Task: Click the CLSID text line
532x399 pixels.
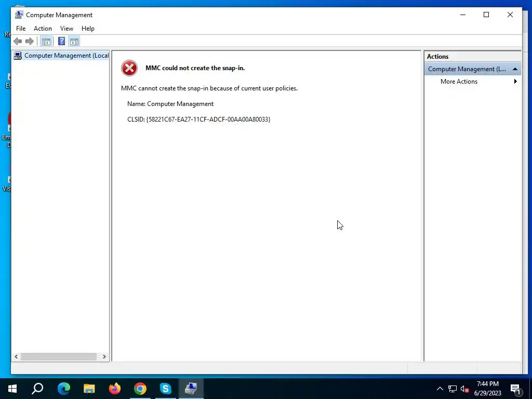Action: (x=199, y=119)
